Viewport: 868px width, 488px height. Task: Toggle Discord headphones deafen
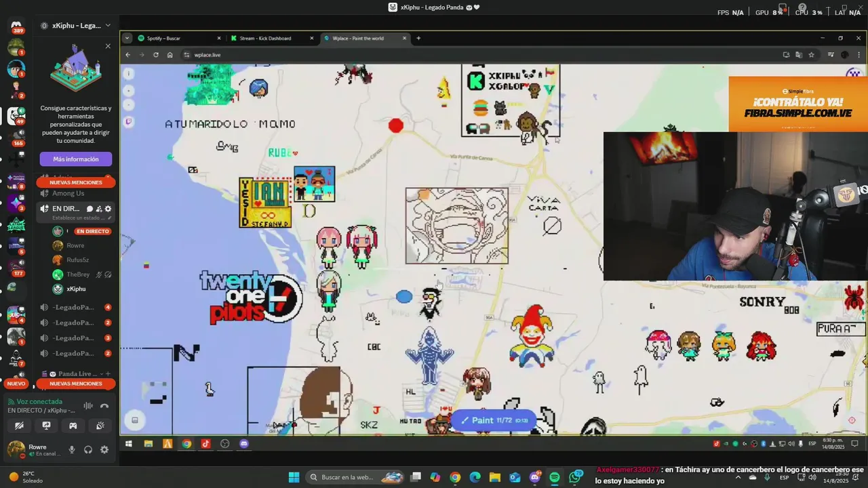(x=88, y=449)
